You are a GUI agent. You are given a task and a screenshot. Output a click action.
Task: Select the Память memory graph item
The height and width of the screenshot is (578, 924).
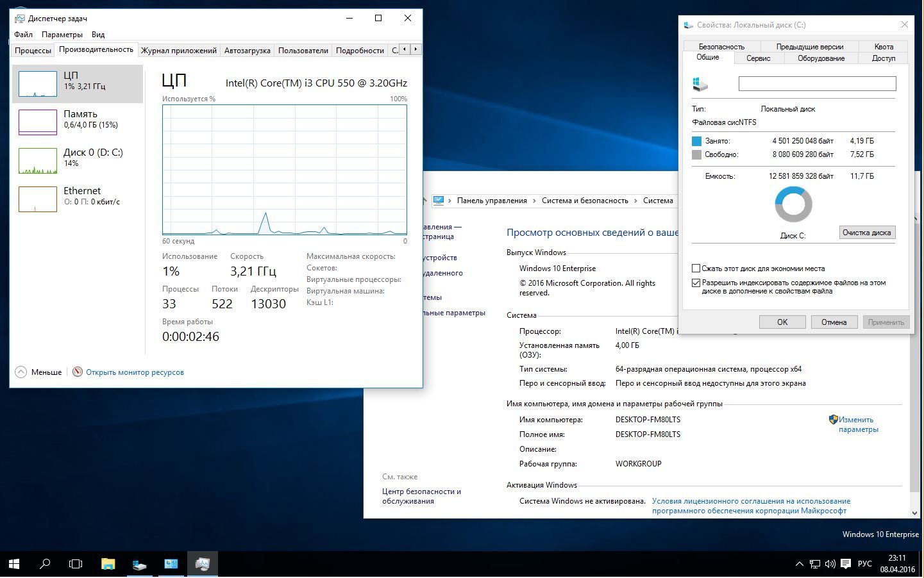coord(78,122)
